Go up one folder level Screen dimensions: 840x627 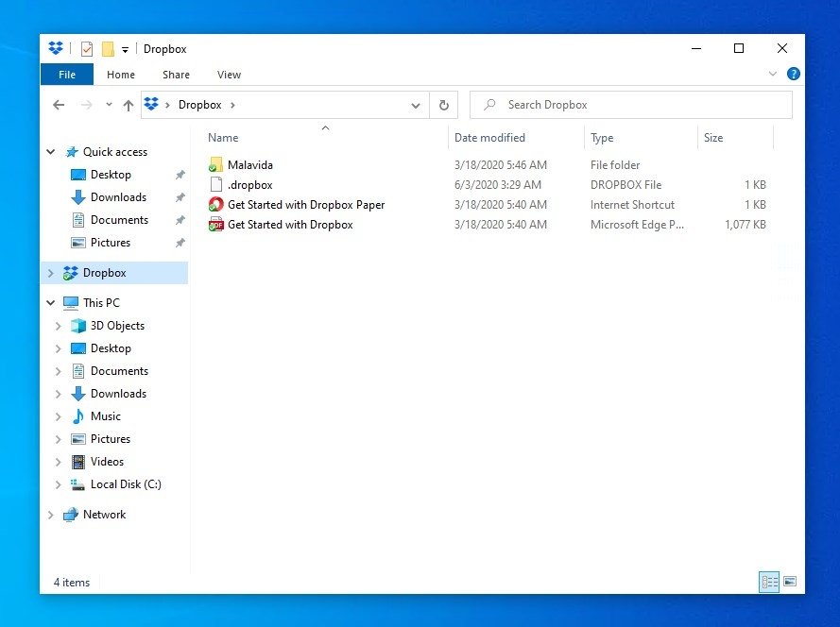coord(129,105)
